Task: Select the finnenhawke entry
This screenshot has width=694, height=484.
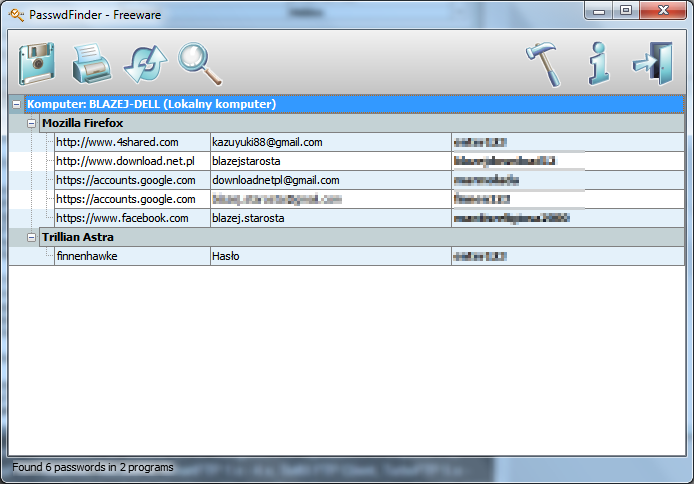Action: tap(132, 256)
